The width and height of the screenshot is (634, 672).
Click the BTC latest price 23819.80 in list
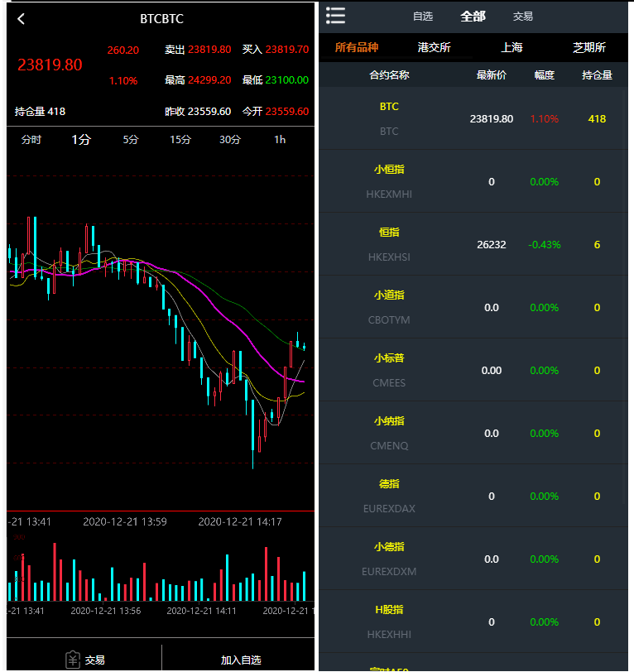[492, 118]
